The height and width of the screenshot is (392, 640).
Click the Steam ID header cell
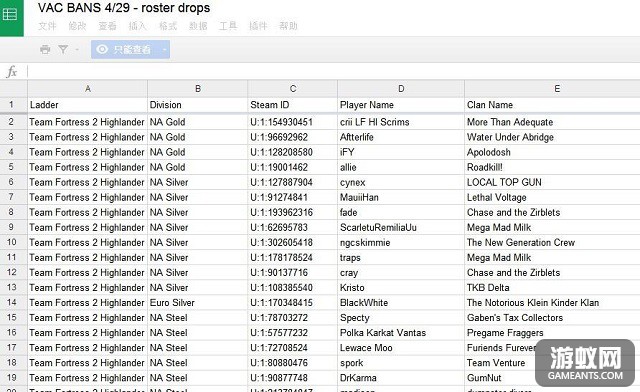pyautogui.click(x=293, y=105)
